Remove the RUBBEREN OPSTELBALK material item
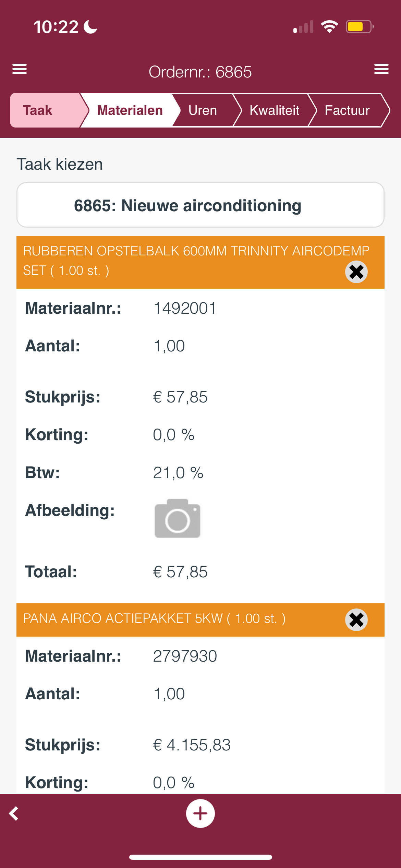The height and width of the screenshot is (868, 401). pyautogui.click(x=356, y=272)
